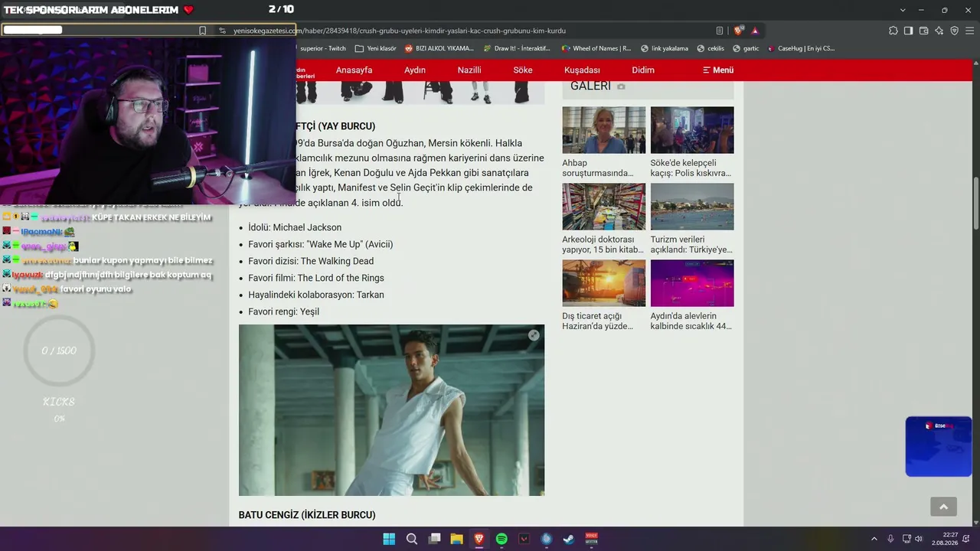Toggle reader mode icon in address bar
The width and height of the screenshot is (980, 551).
pos(720,31)
